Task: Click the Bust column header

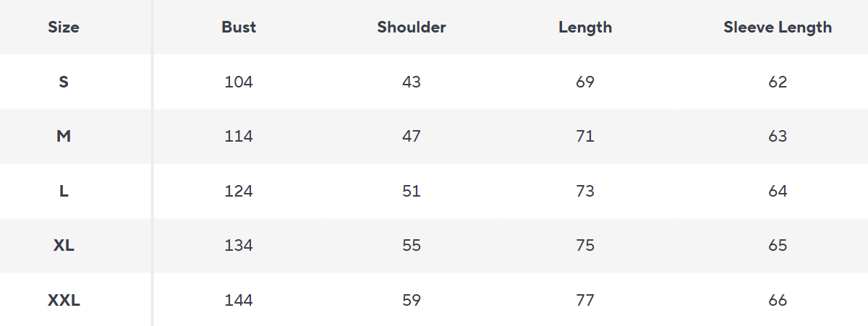Action: pos(239,27)
